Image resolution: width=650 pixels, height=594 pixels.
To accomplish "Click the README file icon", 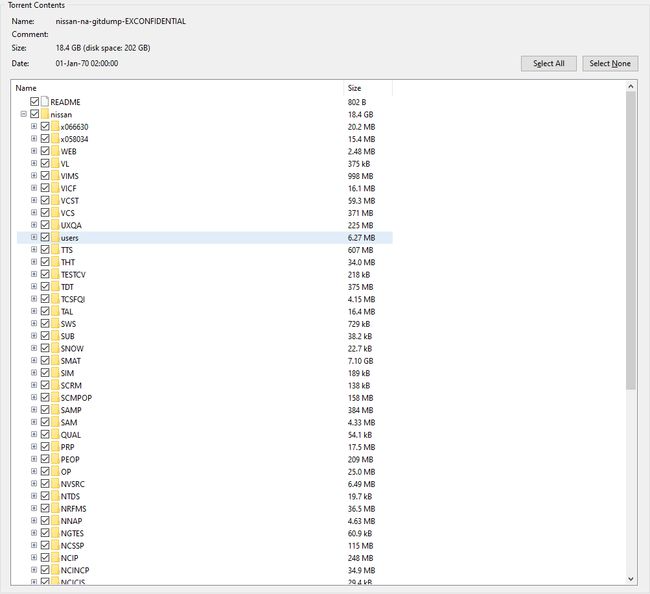I will tap(45, 102).
